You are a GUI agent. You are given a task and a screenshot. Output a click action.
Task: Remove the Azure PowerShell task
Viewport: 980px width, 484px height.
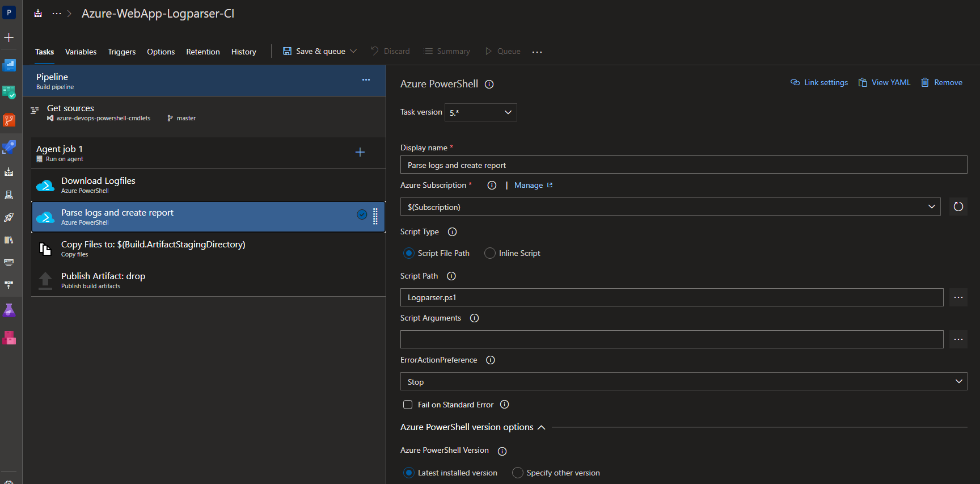point(941,82)
